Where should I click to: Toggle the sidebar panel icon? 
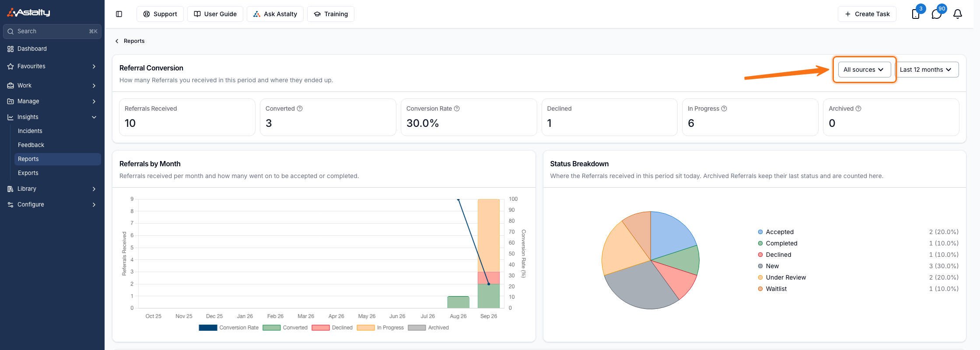tap(119, 14)
